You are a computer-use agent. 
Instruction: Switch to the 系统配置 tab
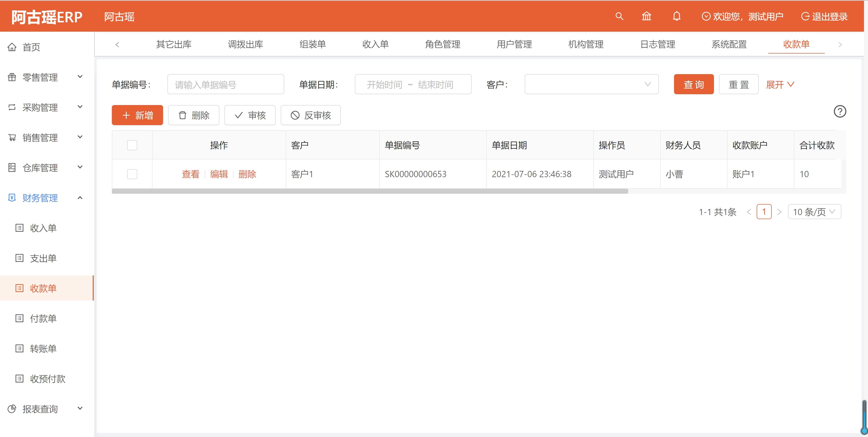pyautogui.click(x=729, y=44)
